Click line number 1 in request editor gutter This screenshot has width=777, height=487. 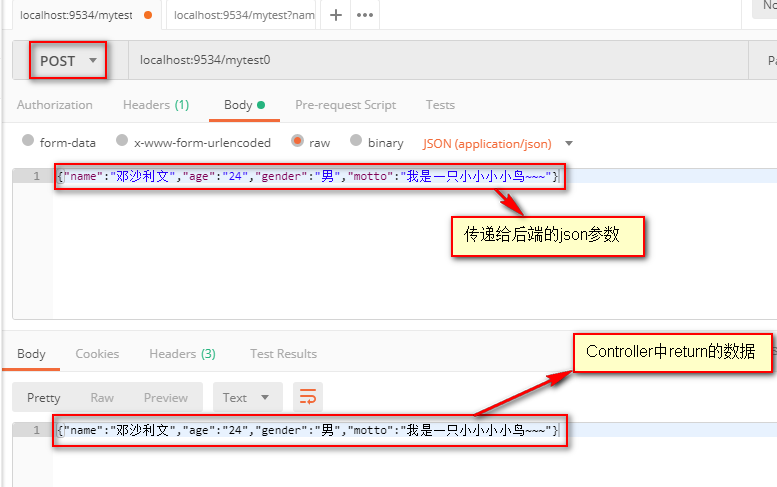point(37,176)
